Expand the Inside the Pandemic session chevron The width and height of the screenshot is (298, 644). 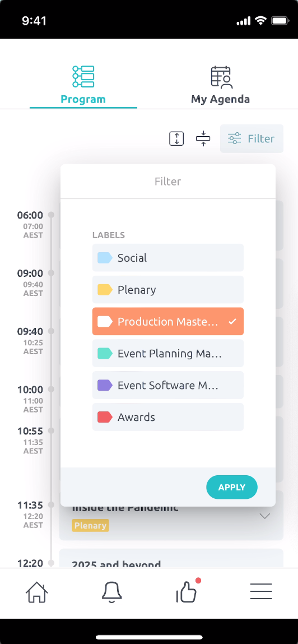265,516
